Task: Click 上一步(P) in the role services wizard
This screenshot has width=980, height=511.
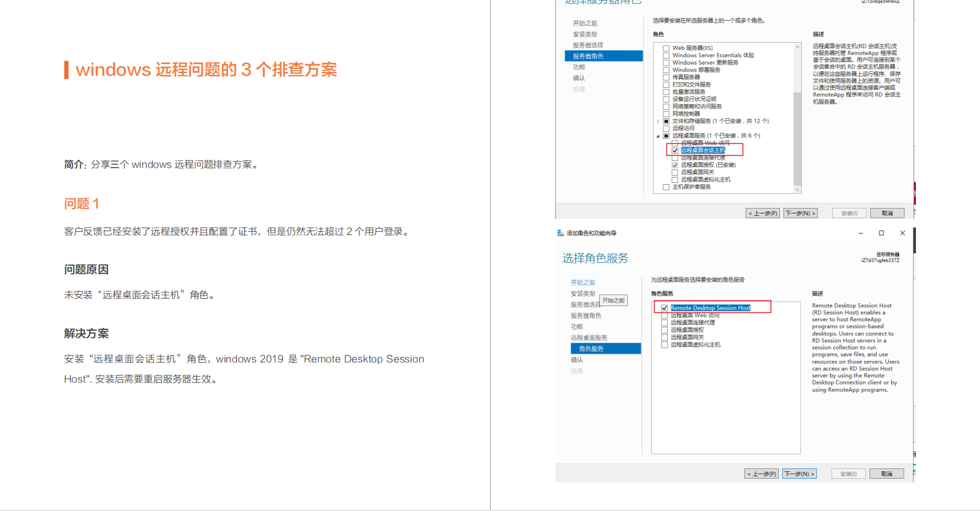Action: pos(762,474)
